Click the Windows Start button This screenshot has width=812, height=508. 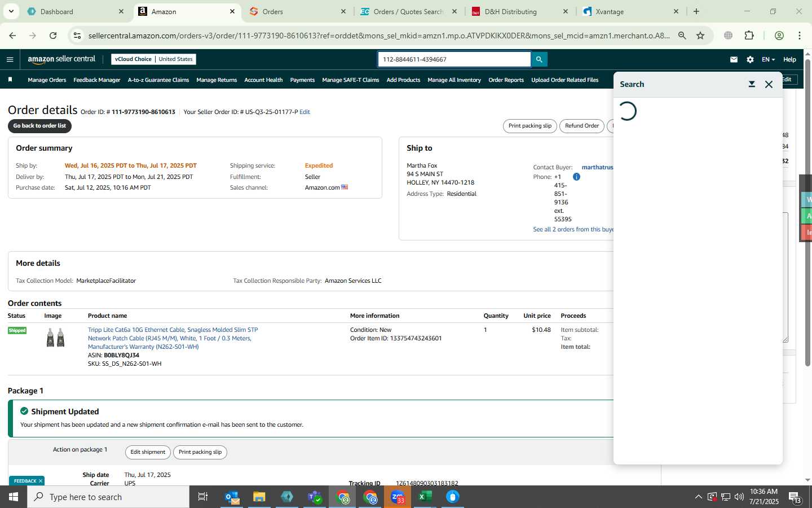[14, 497]
